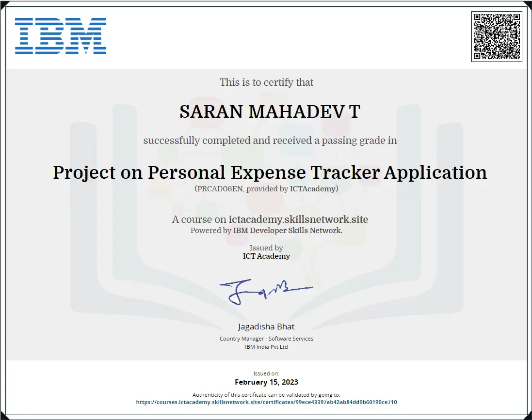Click the IBM Developer Skills Network text

pos(288,231)
